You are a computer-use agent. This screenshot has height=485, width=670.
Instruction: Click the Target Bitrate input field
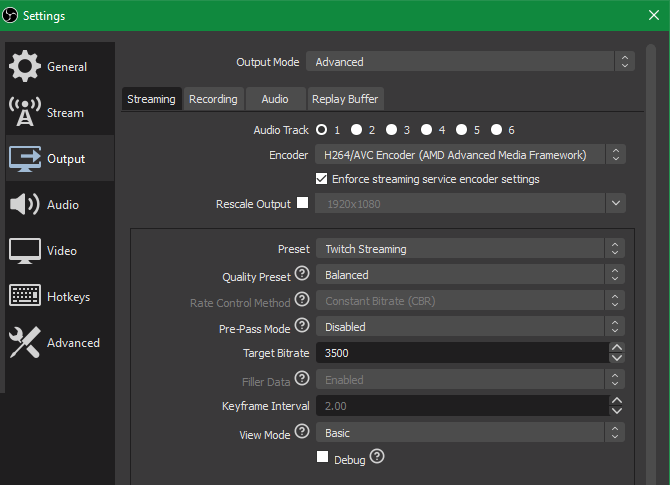coord(460,353)
